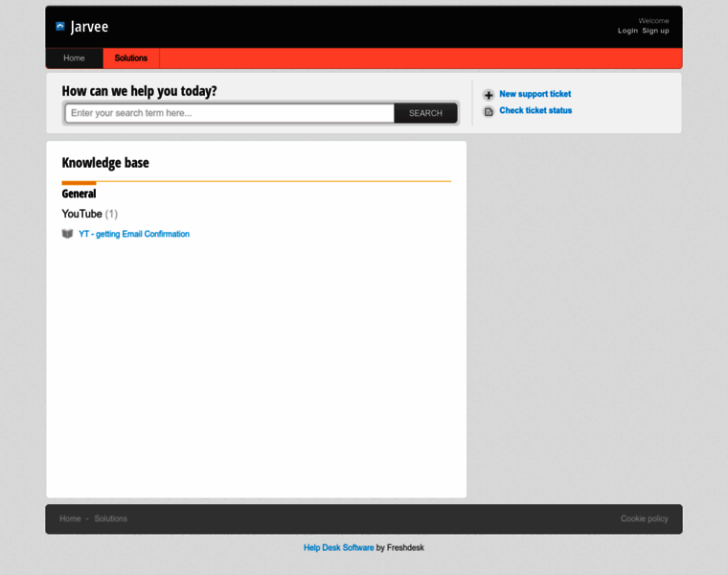Click Home link in the footer
The width and height of the screenshot is (728, 575).
70,518
